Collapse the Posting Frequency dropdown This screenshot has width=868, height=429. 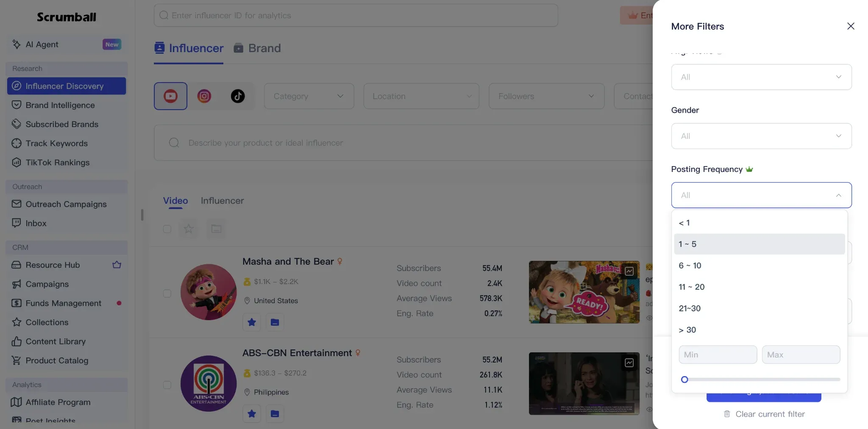(x=761, y=195)
